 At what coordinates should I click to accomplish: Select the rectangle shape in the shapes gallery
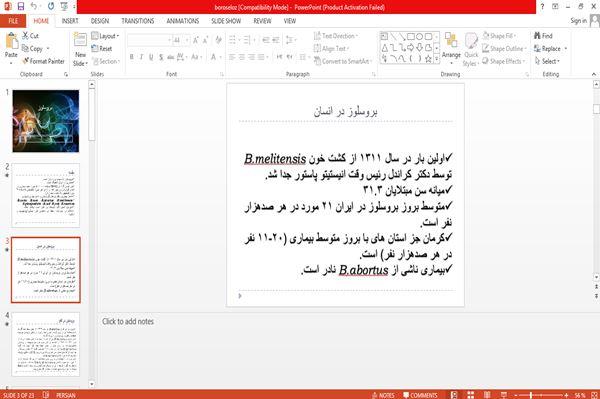click(x=411, y=37)
